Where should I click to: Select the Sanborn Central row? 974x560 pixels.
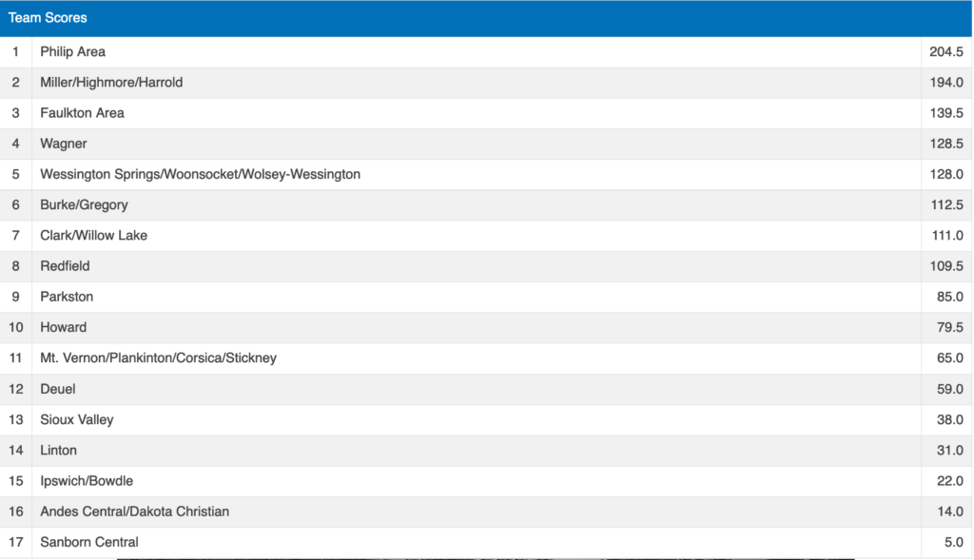89,542
